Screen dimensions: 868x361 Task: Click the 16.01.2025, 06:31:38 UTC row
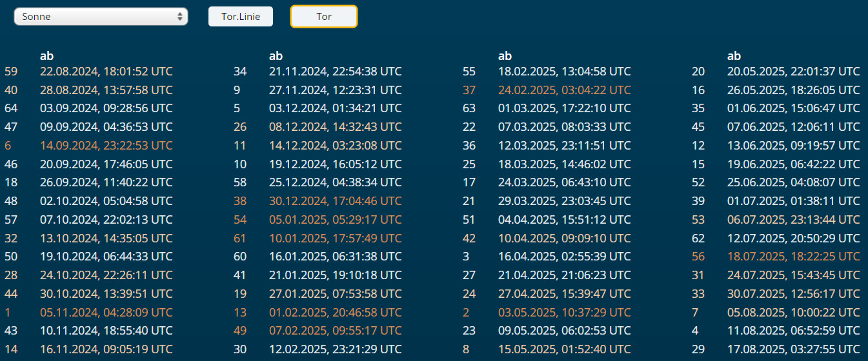pos(335,257)
